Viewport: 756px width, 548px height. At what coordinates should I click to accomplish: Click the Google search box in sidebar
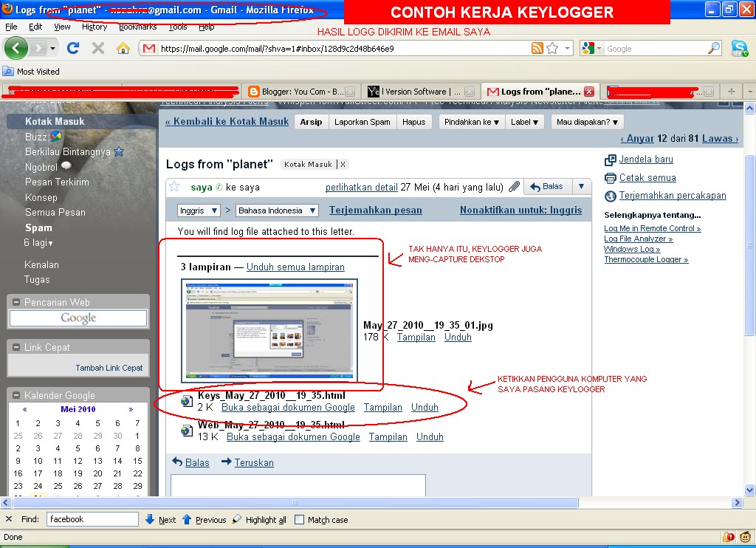pos(78,318)
